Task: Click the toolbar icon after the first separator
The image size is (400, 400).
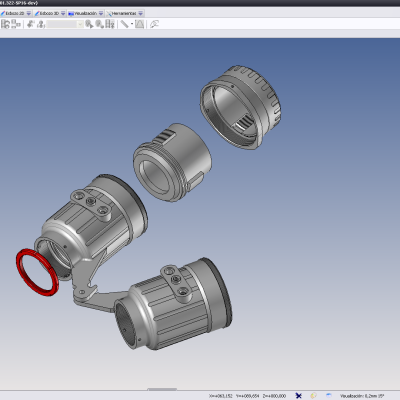Action: point(31,24)
